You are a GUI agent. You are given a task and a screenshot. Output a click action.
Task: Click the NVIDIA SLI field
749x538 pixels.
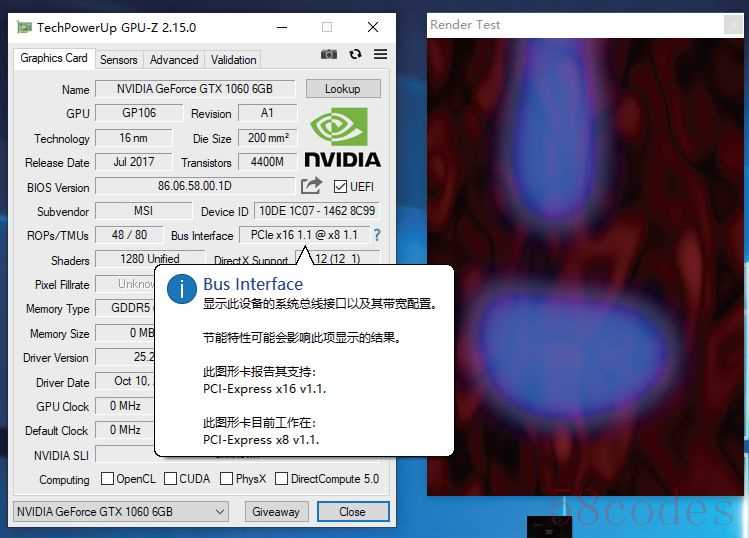tap(125, 455)
